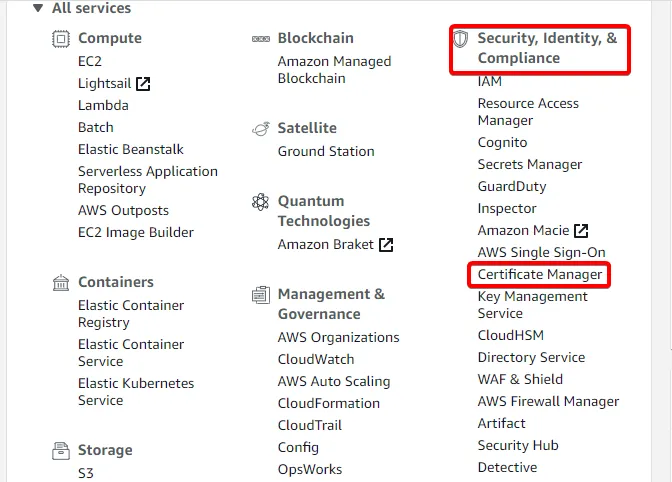The width and height of the screenshot is (672, 482).
Task: Open WAF & Shield
Action: [x=520, y=379]
